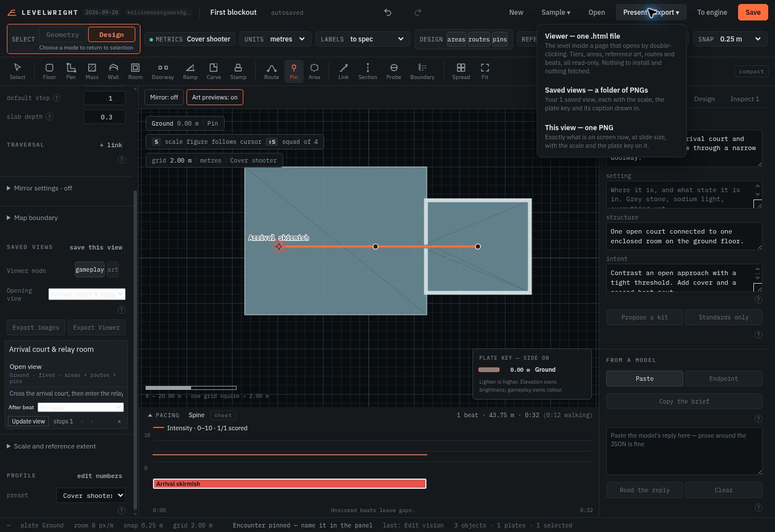Expand Mirror settings section

coord(40,188)
